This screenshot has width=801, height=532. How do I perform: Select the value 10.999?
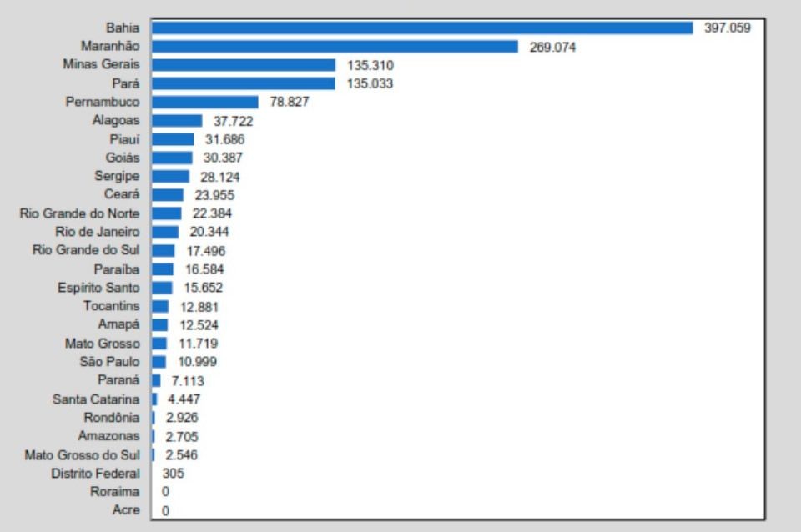[x=197, y=362]
